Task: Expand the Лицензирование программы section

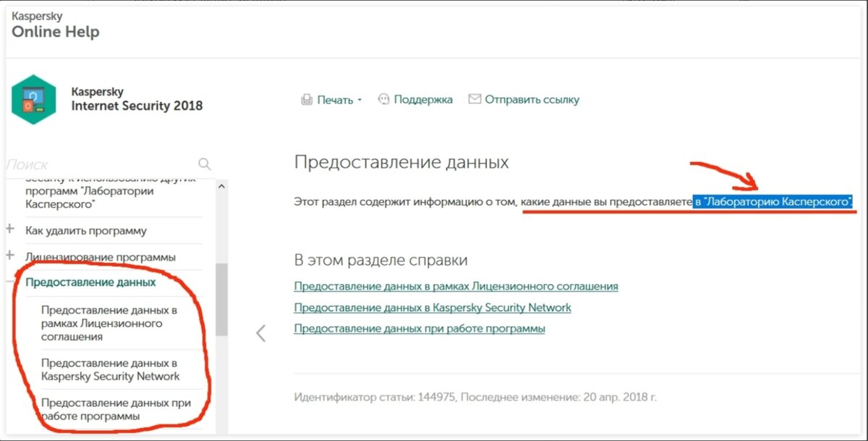Action: coord(10,256)
